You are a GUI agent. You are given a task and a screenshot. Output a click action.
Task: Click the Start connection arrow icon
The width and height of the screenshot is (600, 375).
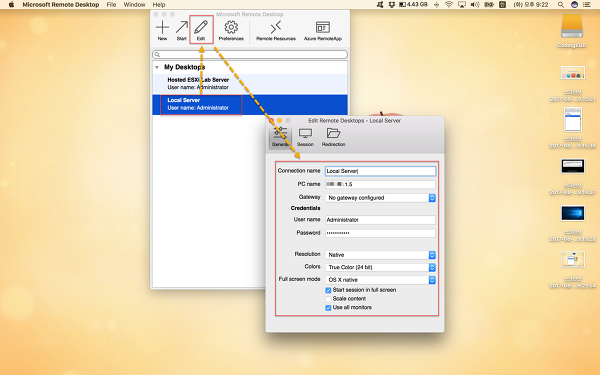point(182,28)
